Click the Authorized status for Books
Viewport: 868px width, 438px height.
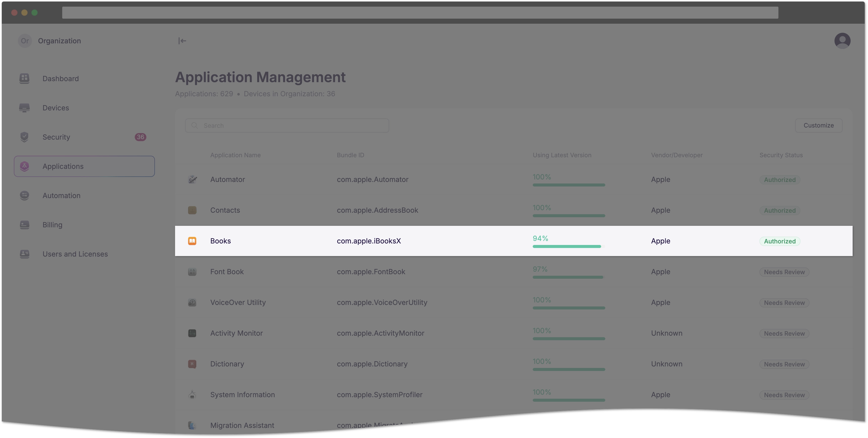[780, 241]
